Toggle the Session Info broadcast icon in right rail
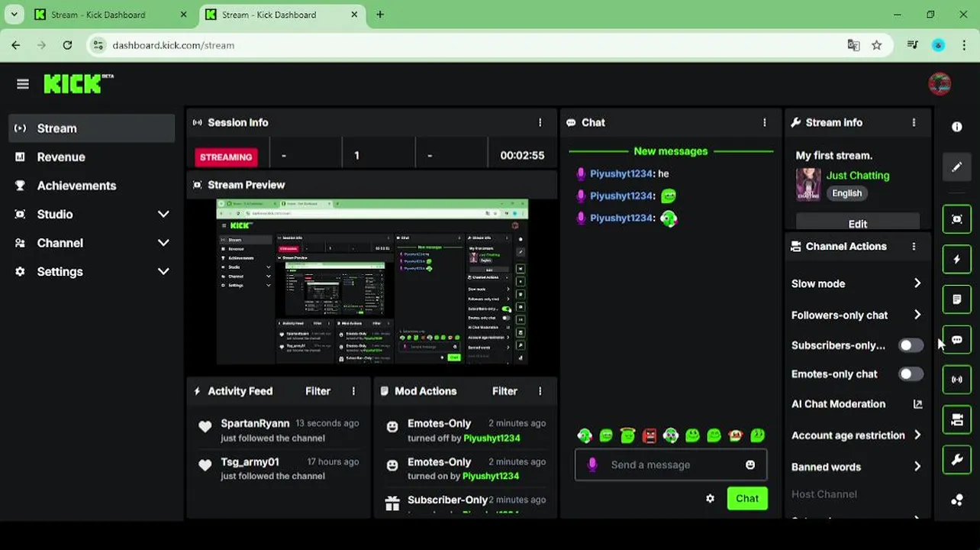 point(957,380)
